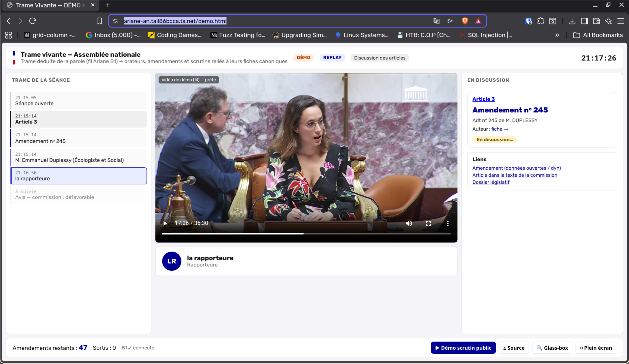Select the M. Emmanuel Duplessy timeline entry

[78, 157]
